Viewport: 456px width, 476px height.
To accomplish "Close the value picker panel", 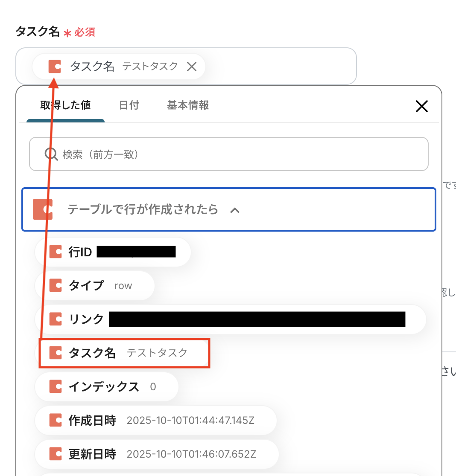I will (x=422, y=106).
